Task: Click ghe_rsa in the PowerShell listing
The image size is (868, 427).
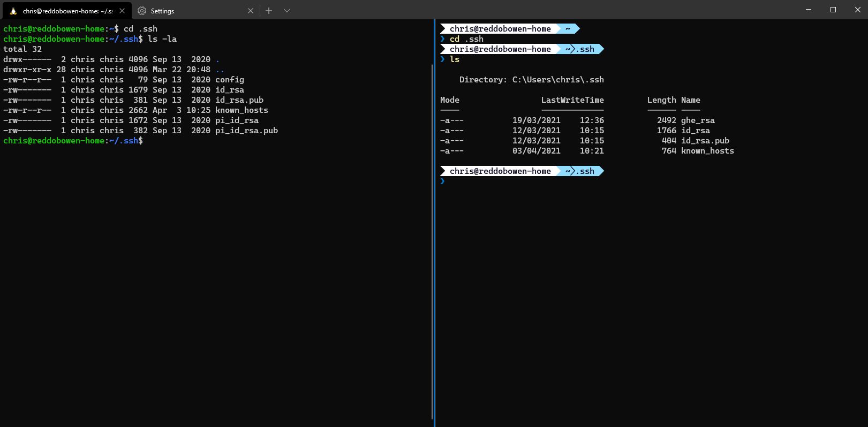Action: (698, 120)
